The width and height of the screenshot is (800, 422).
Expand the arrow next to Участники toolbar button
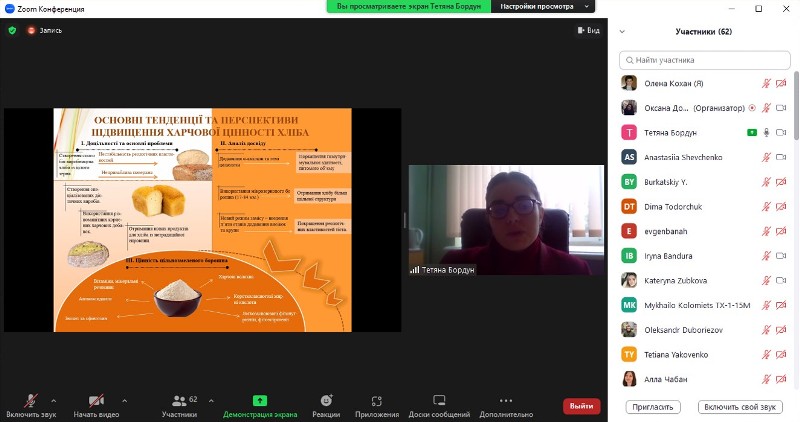(211, 401)
